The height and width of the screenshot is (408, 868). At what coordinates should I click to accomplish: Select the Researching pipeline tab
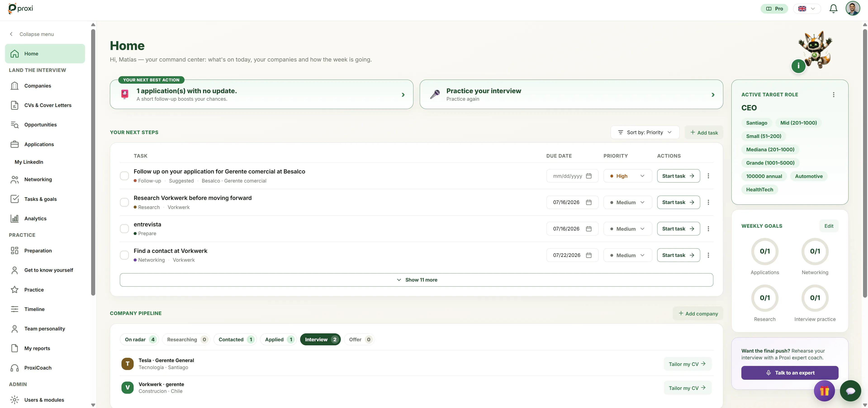pos(186,340)
